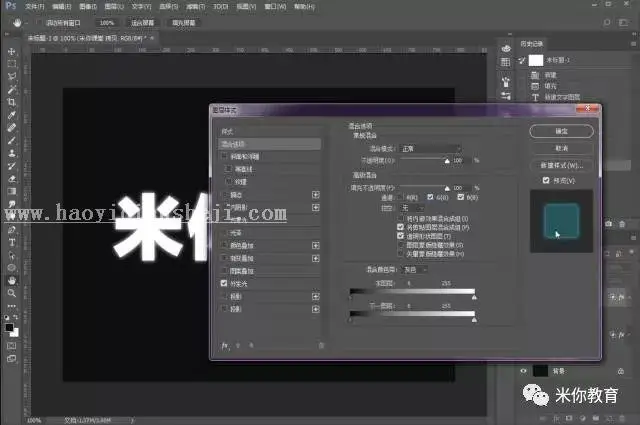640x425 pixels.
Task: Open the 混合颜色带 dropdown showing 灰色
Action: click(415, 269)
